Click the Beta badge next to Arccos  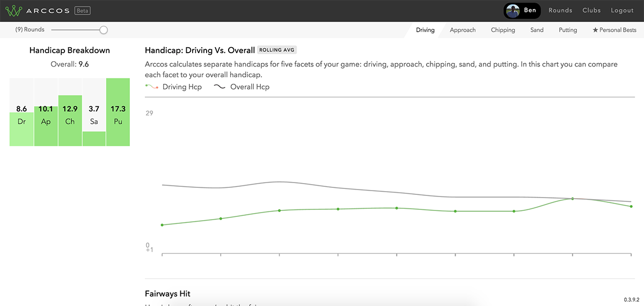82,11
